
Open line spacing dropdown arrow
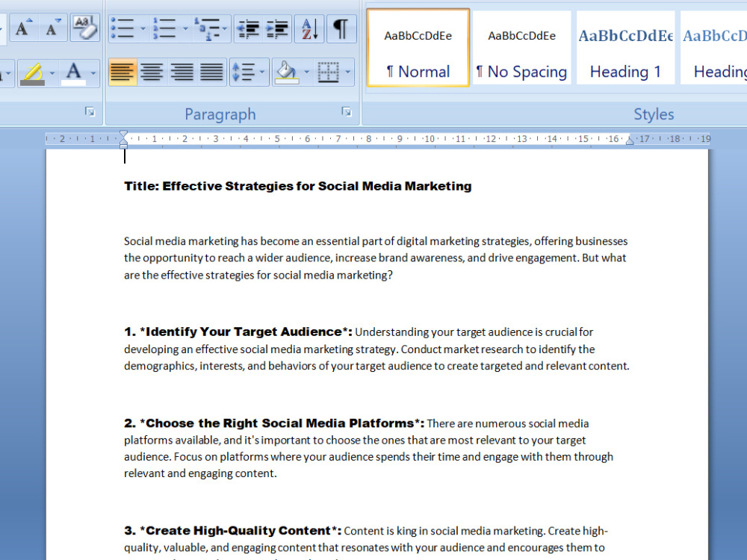(x=263, y=72)
